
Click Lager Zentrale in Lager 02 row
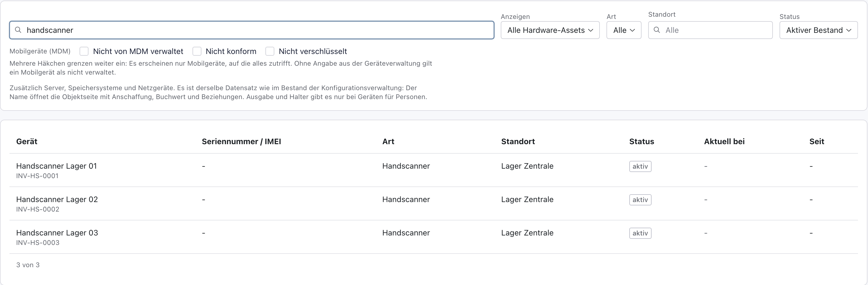point(527,199)
